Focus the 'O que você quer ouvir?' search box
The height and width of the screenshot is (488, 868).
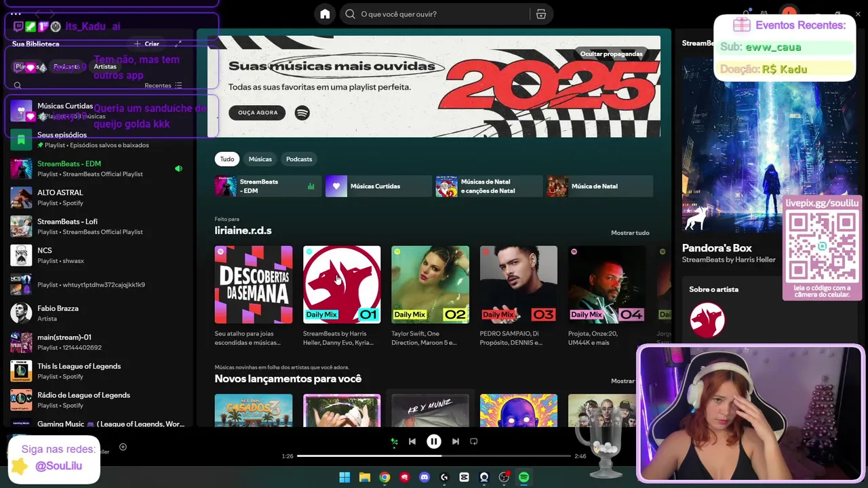(x=436, y=14)
